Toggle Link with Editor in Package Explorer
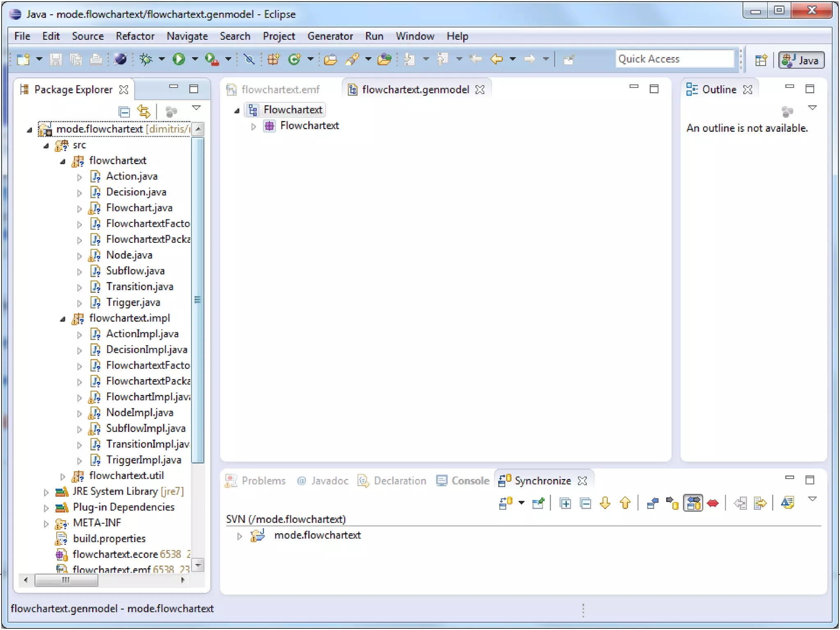Screen dimensions: 840x630 (144, 112)
